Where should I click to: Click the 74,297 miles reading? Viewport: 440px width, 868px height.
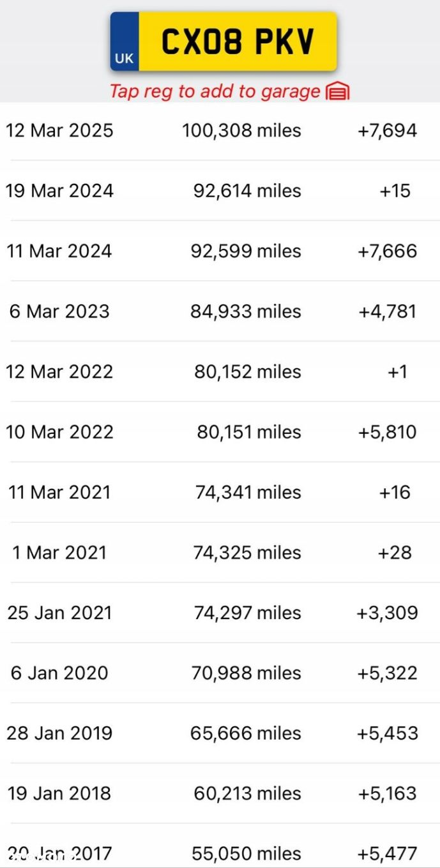[248, 613]
